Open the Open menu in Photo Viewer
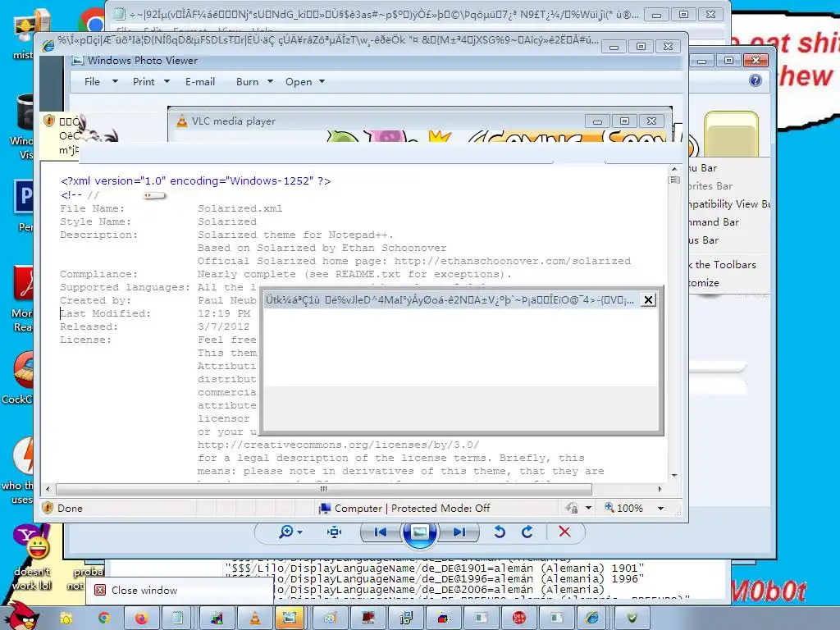This screenshot has height=630, width=840. tap(299, 81)
